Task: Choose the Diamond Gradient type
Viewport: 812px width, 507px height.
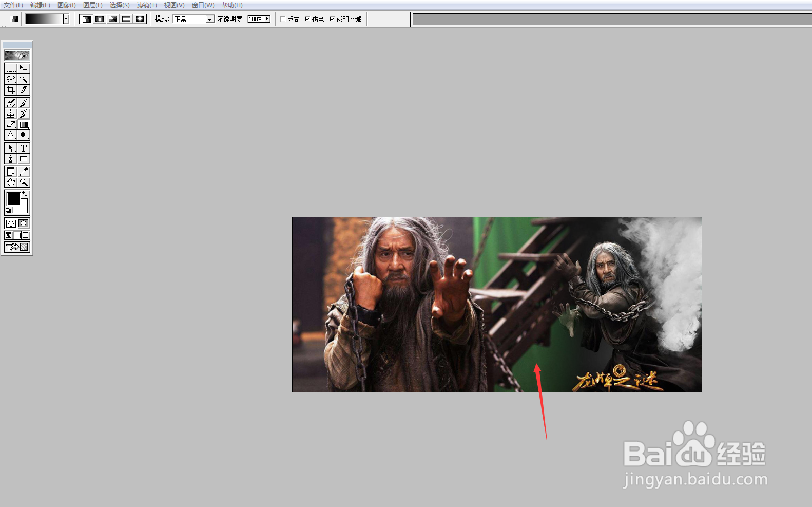Action: [x=140, y=19]
